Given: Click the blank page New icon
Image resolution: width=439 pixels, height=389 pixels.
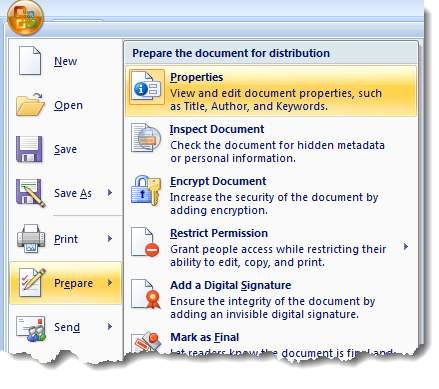Looking at the screenshot, I should 30,61.
